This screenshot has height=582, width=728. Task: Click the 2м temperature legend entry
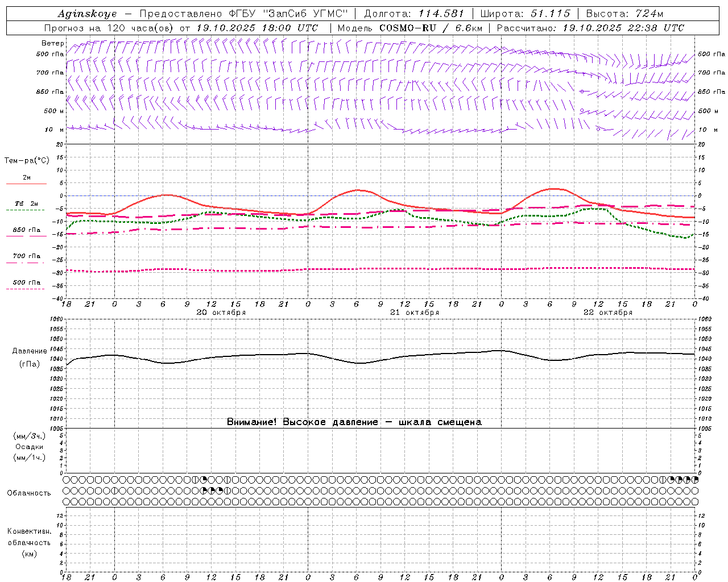pos(27,178)
